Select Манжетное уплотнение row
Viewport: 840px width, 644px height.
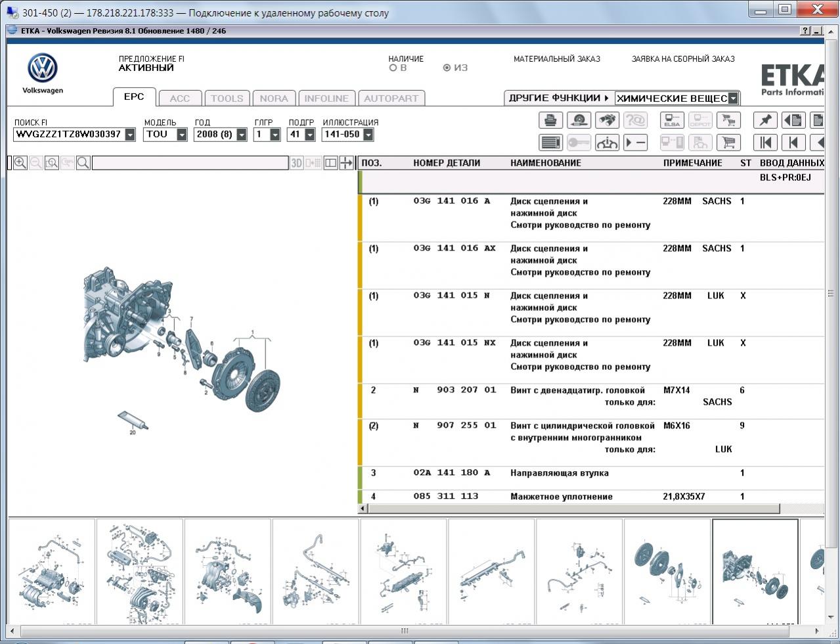591,497
